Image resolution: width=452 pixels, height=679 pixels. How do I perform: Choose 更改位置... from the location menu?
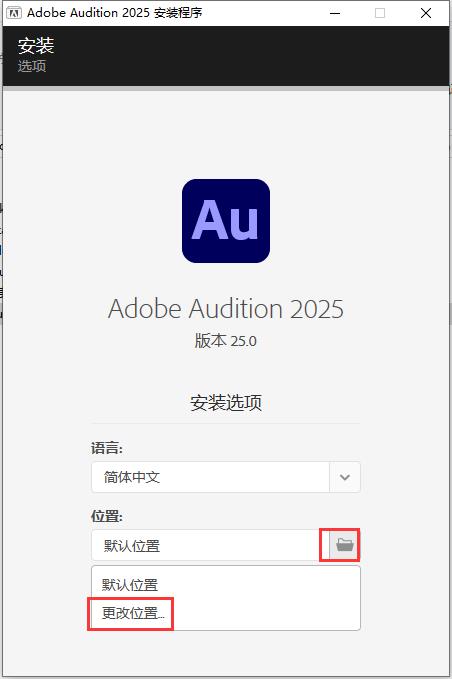click(x=133, y=613)
